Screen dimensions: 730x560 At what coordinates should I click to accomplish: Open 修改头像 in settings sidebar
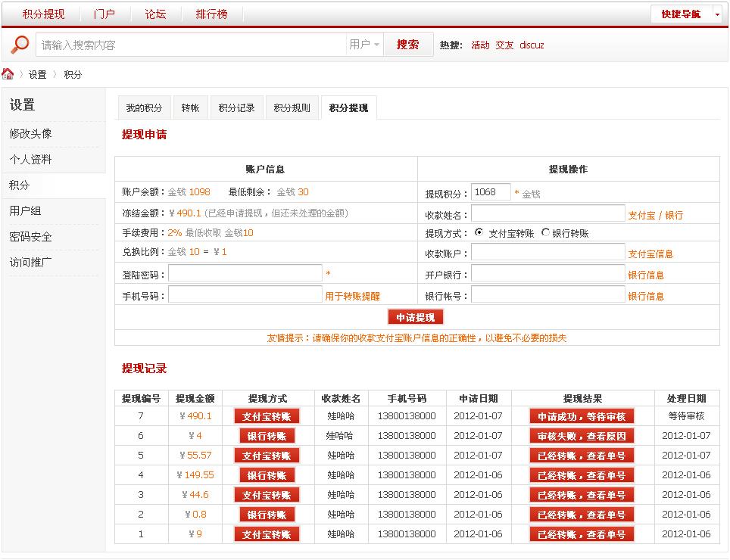tap(31, 134)
